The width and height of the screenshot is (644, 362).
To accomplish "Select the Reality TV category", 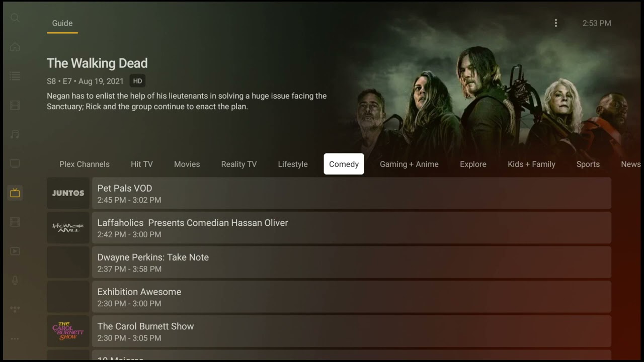I will [x=239, y=164].
